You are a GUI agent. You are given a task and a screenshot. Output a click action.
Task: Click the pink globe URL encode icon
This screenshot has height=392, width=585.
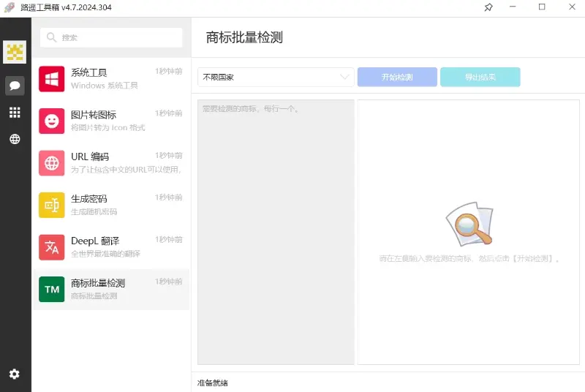coord(51,163)
